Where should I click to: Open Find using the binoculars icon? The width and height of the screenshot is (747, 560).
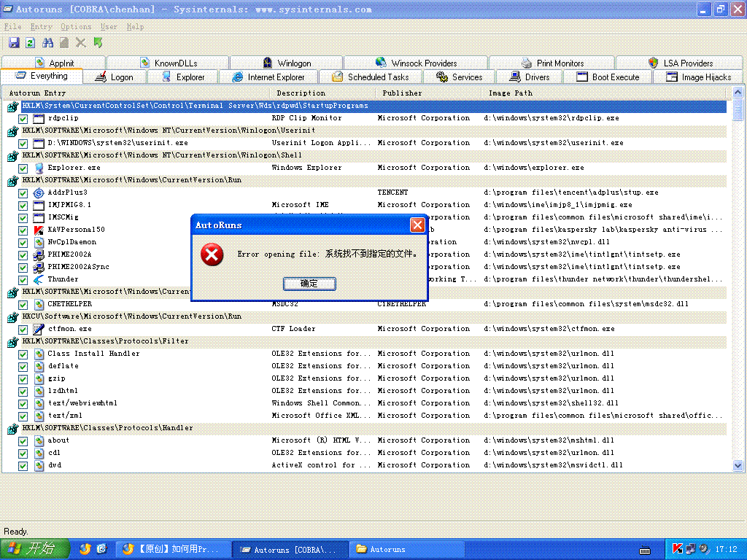[48, 43]
